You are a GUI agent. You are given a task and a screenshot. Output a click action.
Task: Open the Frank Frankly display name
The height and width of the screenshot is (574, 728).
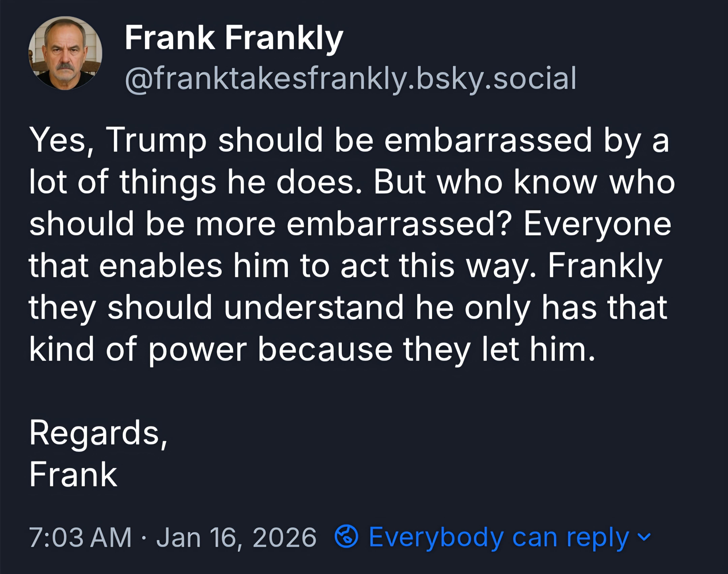click(x=234, y=38)
